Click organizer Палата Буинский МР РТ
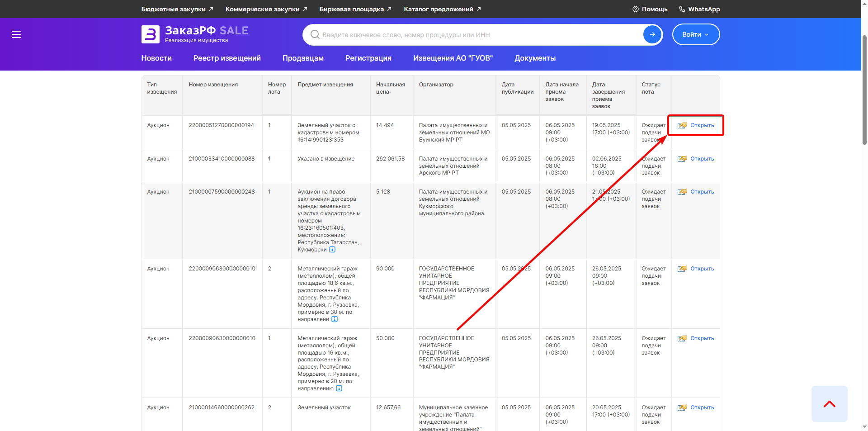Image resolution: width=868 pixels, height=431 pixels. [454, 133]
